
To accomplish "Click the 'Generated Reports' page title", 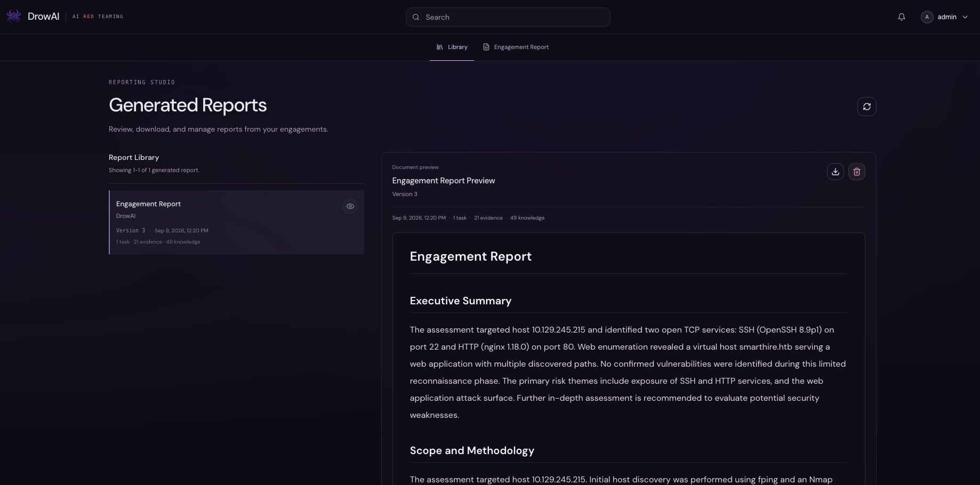I will 188,106.
